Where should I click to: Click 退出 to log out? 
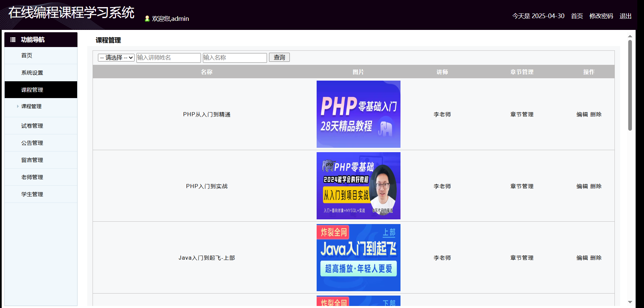coord(626,16)
